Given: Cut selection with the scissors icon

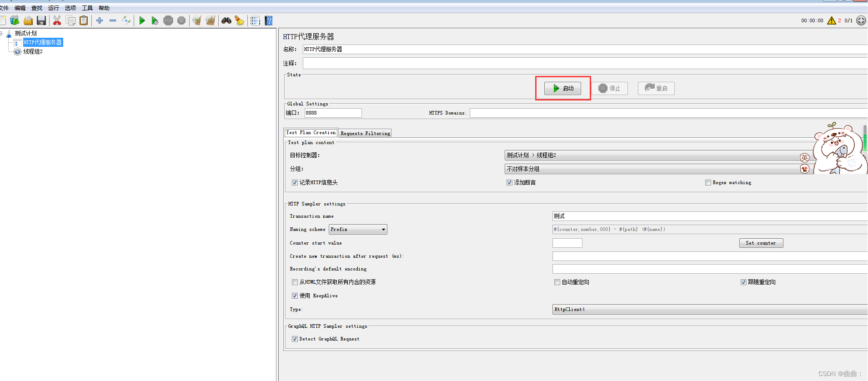Looking at the screenshot, I should 57,20.
